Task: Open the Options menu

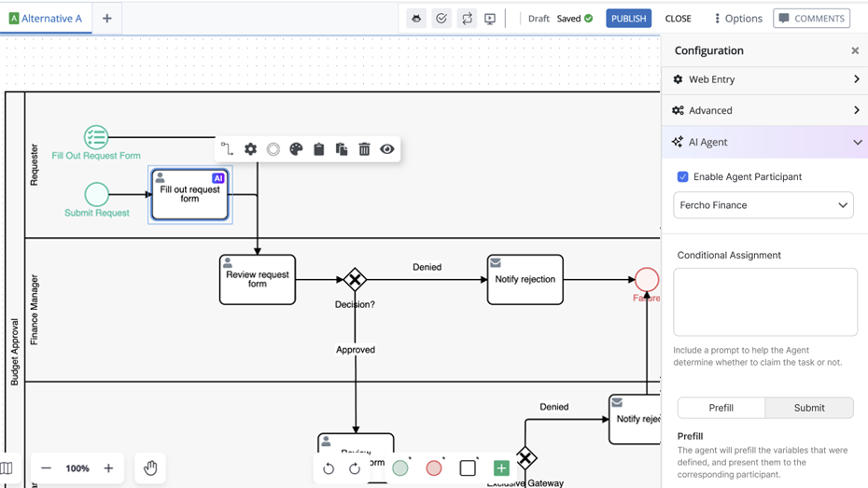Action: pos(738,19)
